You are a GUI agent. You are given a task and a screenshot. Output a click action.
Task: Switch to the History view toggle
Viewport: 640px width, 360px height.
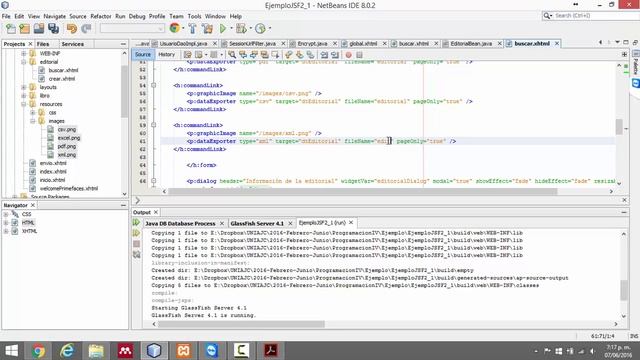[x=166, y=54]
